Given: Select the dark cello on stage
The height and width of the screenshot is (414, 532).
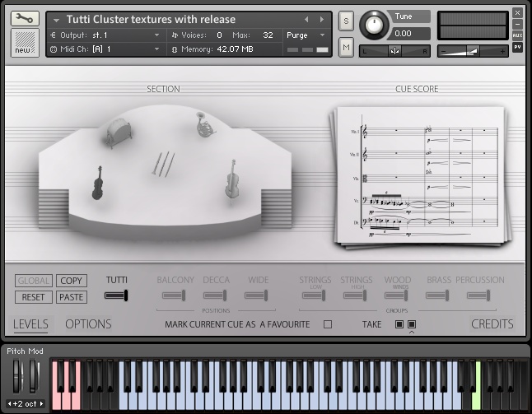Looking at the screenshot, I should click(98, 183).
